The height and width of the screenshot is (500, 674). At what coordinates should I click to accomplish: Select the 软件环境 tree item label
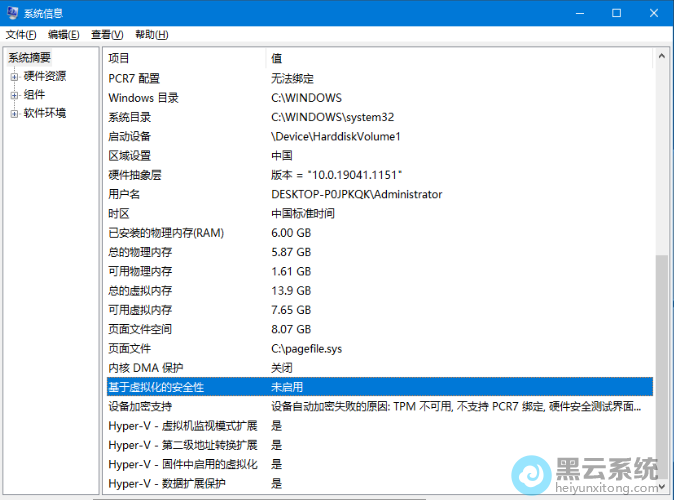(45, 114)
